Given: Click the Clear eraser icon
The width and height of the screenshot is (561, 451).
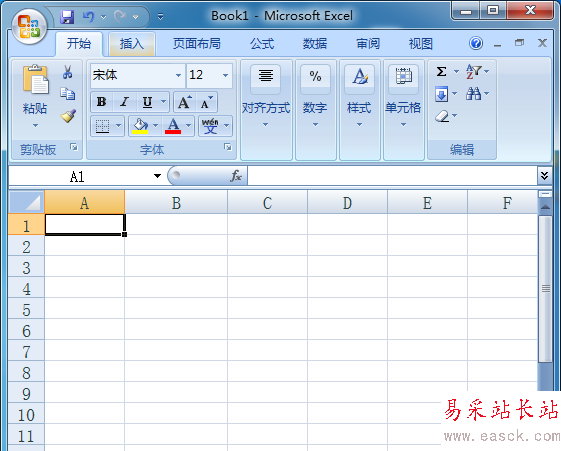Looking at the screenshot, I should point(442,116).
